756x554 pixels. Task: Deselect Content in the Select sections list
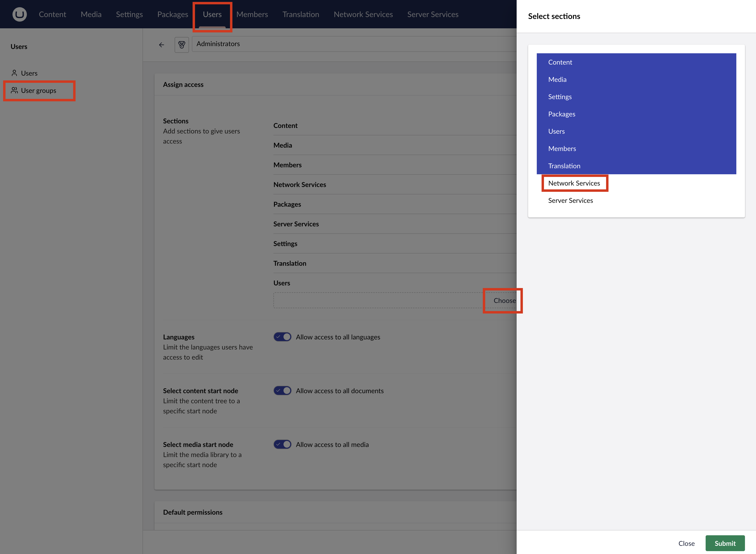tap(560, 62)
